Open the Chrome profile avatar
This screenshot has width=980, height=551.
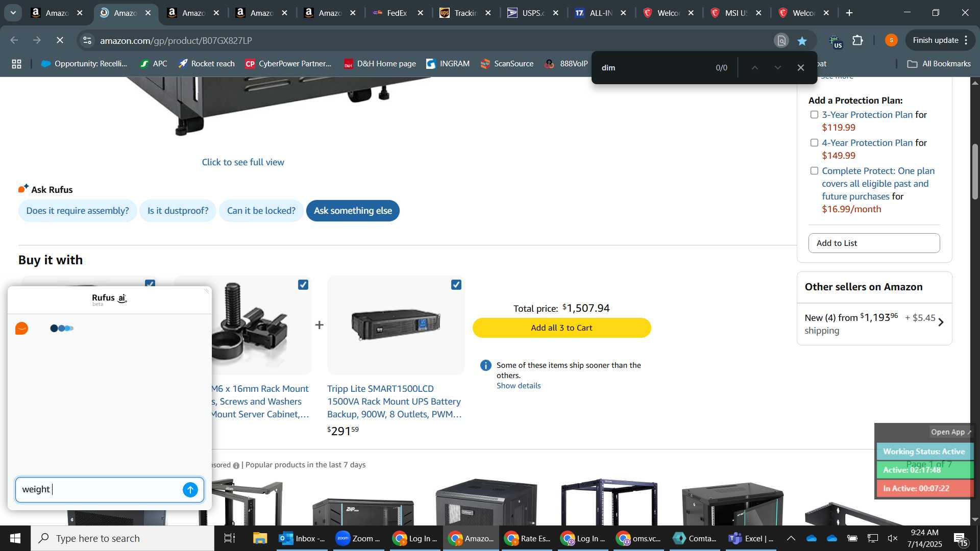tap(891, 40)
